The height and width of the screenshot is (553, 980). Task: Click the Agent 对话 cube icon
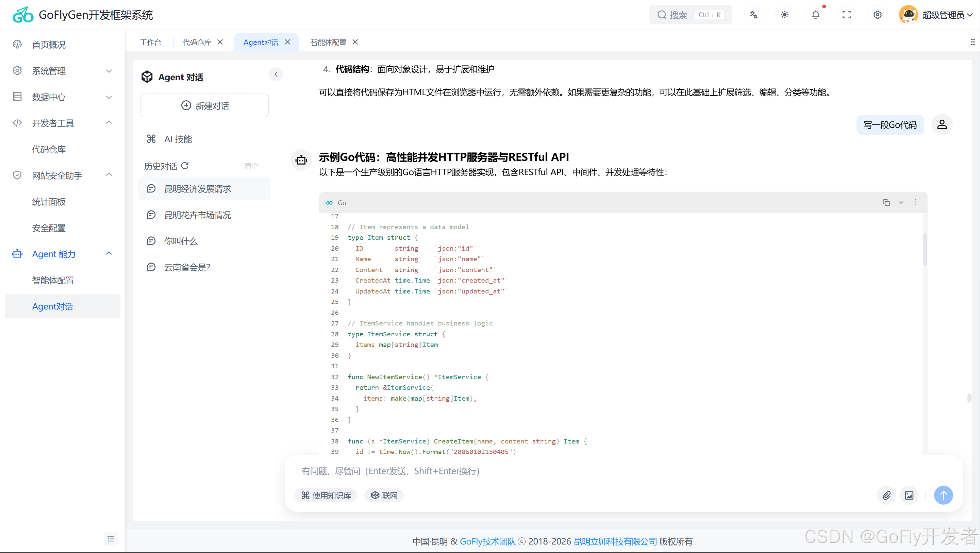(x=147, y=77)
